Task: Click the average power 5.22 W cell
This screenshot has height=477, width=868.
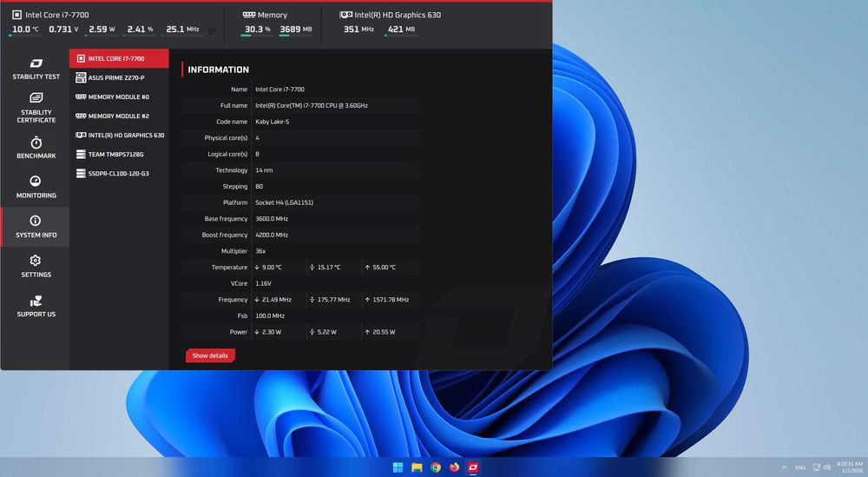Action: (323, 332)
